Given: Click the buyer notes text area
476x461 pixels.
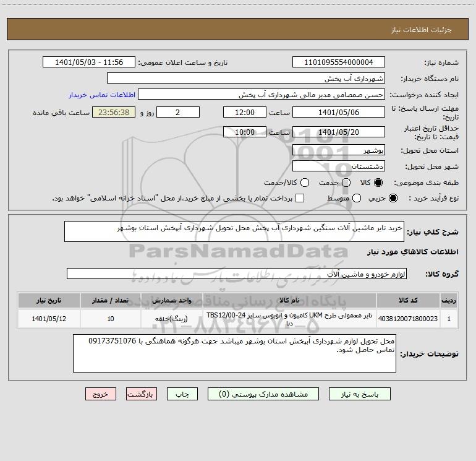Looking at the screenshot, I should pos(234,353).
